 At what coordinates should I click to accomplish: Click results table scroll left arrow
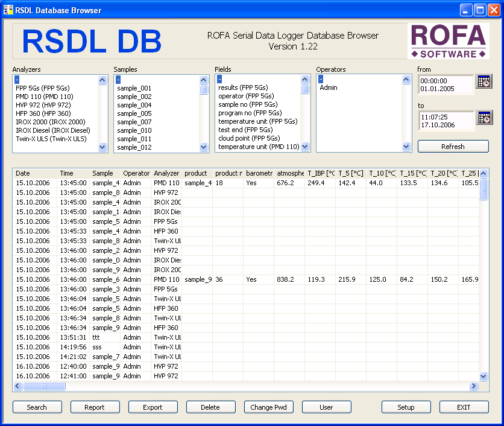click(x=18, y=386)
